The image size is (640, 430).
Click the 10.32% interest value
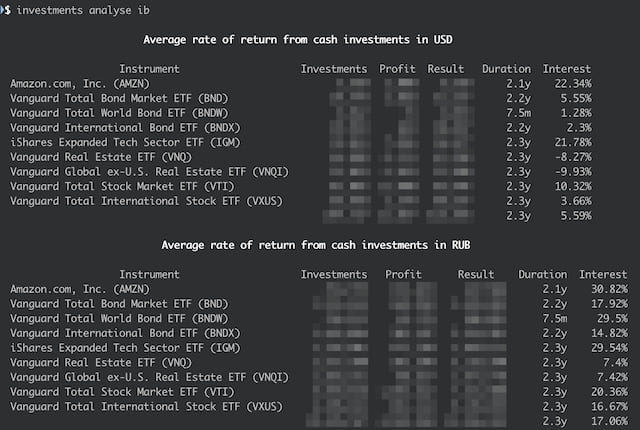pos(573,186)
